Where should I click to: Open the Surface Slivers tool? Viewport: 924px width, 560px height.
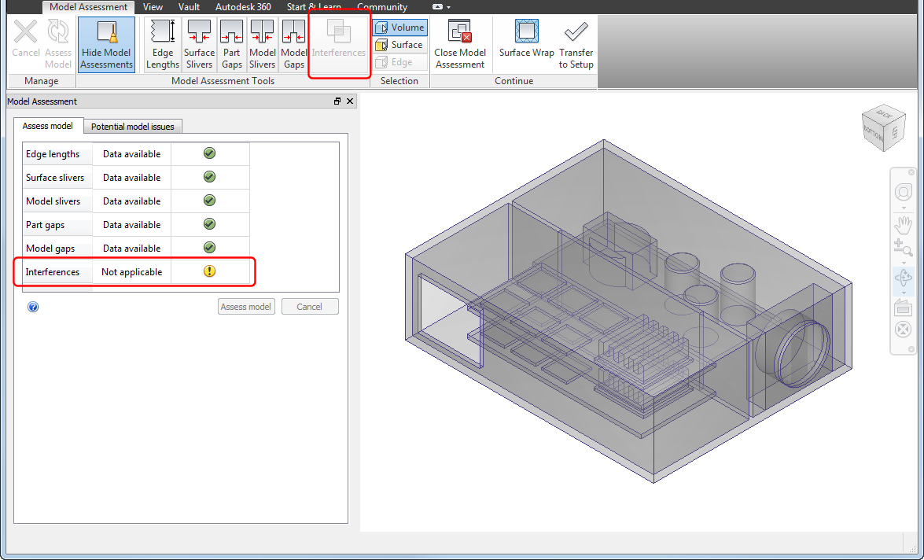199,45
